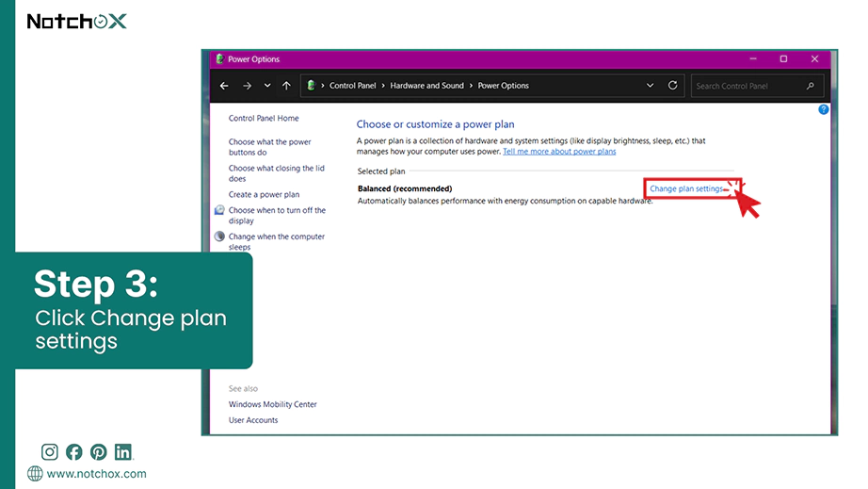Open Control Panel Home

click(264, 118)
